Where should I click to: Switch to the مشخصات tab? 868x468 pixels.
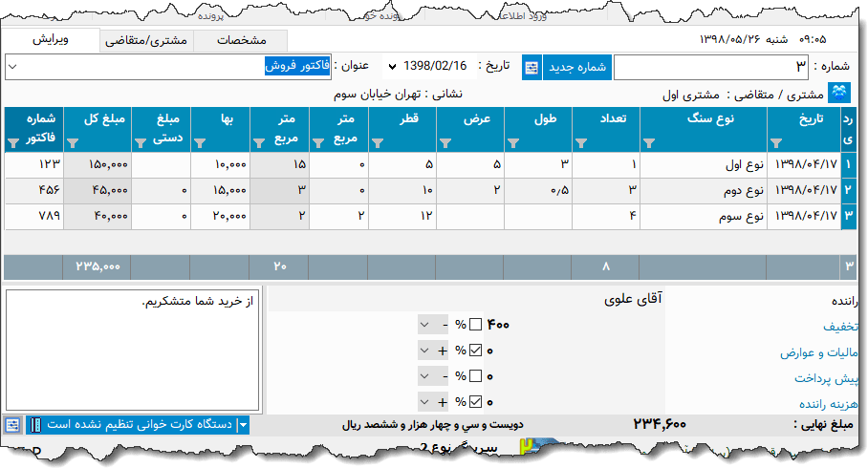tap(241, 41)
